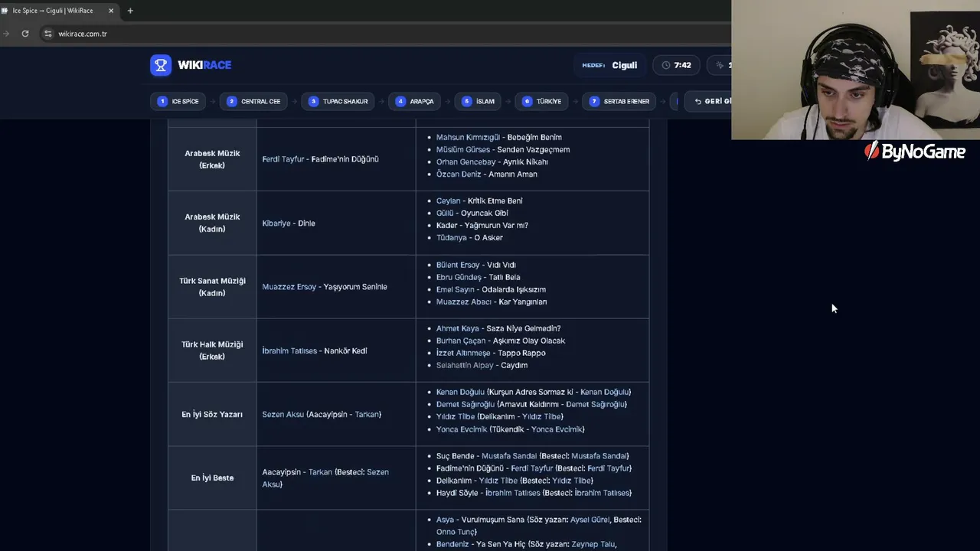Image resolution: width=980 pixels, height=551 pixels.
Task: Open the Gülü link
Action: coord(445,213)
